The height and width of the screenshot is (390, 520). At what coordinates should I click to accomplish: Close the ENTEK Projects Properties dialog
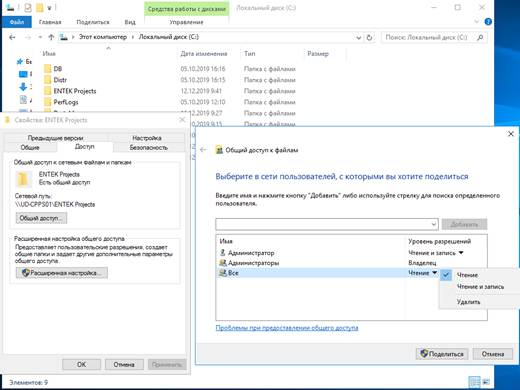182,120
